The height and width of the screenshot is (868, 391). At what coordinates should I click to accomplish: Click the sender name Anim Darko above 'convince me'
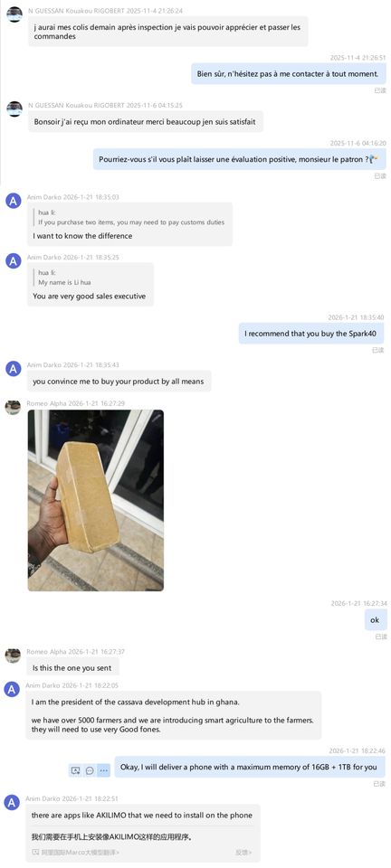43,364
